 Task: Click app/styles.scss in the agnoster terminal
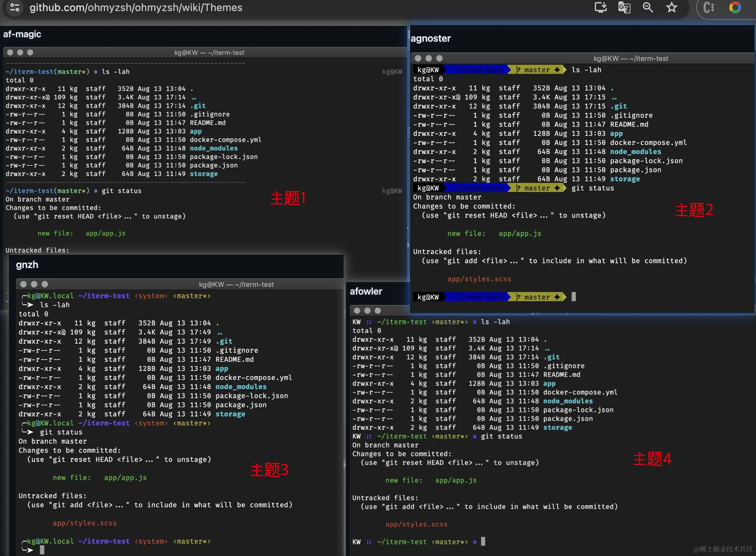pos(479,279)
